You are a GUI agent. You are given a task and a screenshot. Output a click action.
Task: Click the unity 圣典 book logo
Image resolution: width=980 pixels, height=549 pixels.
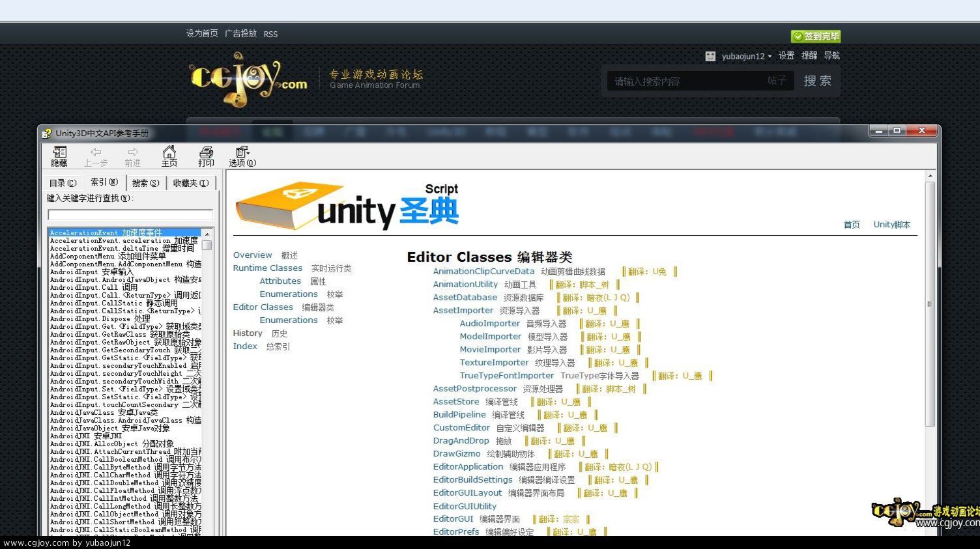click(347, 206)
